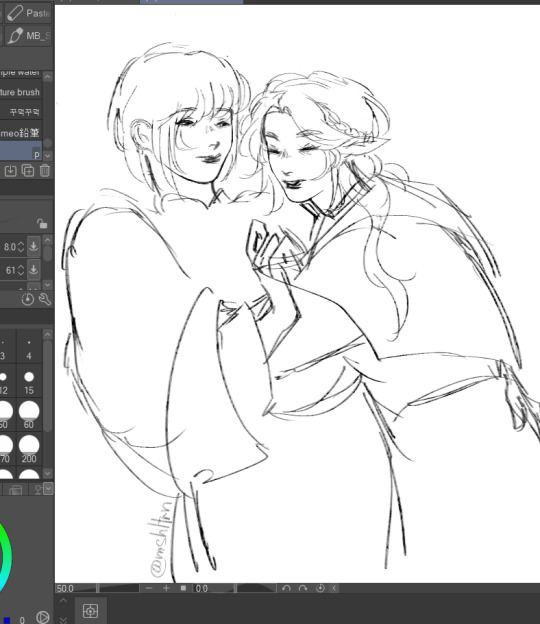
Task: Open sub tool detail wrench icon
Action: 45,299
